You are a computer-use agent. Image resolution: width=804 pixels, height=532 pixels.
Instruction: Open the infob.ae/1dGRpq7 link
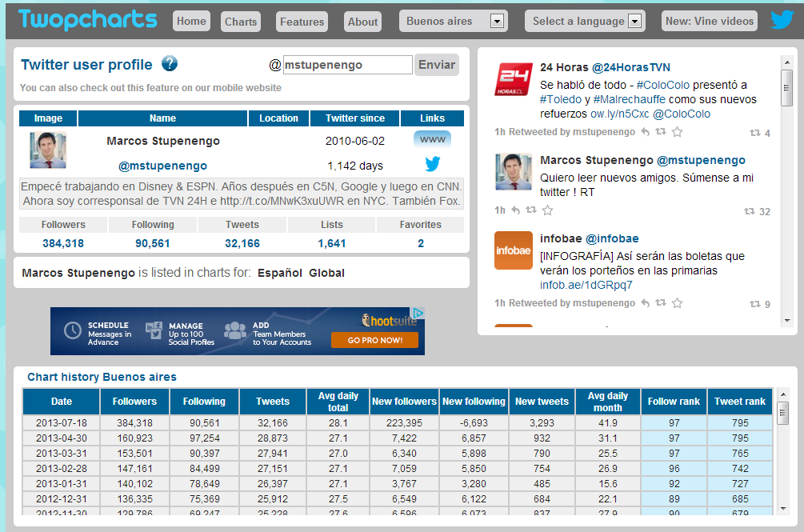586,285
